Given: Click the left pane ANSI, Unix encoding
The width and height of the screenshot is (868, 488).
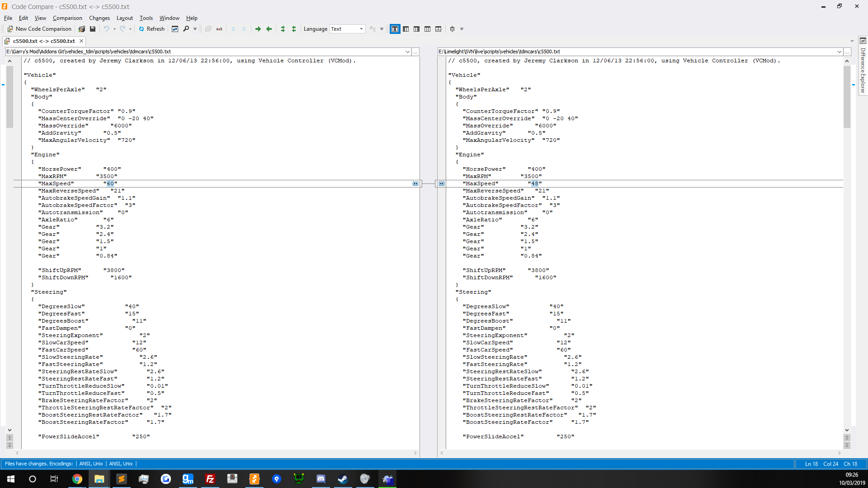Looking at the screenshot, I should (x=91, y=464).
